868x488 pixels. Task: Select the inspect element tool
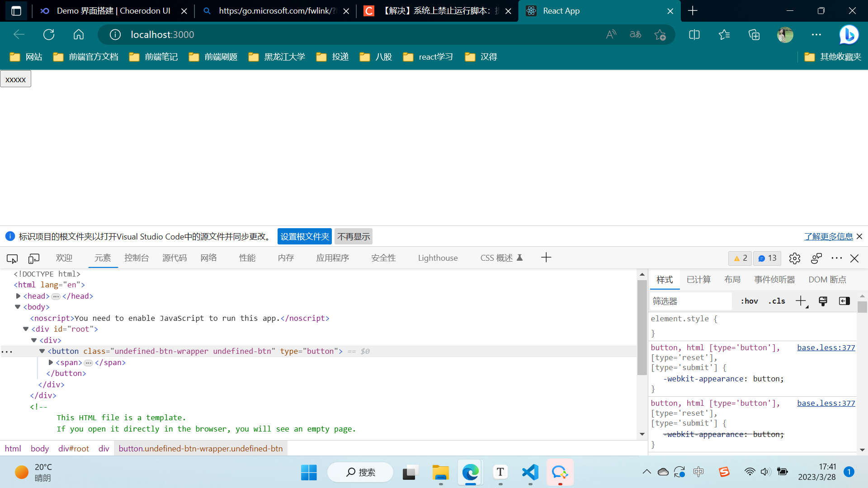tap(11, 258)
